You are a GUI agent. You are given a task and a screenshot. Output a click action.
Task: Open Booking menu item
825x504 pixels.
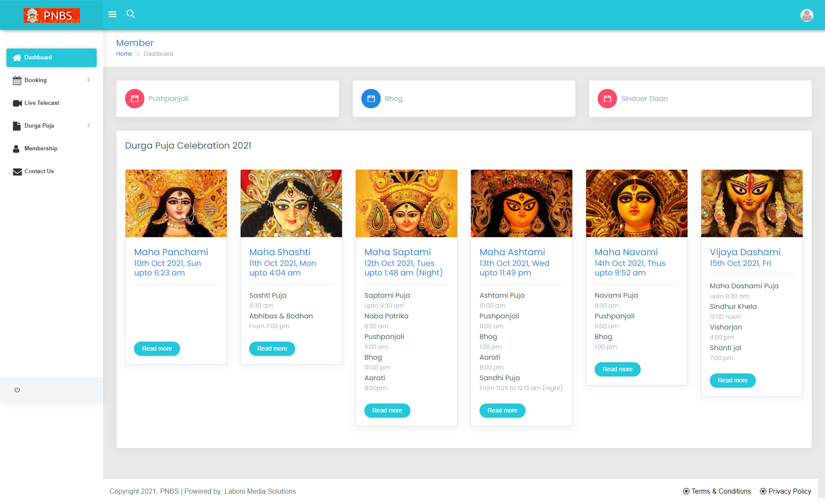pos(52,80)
